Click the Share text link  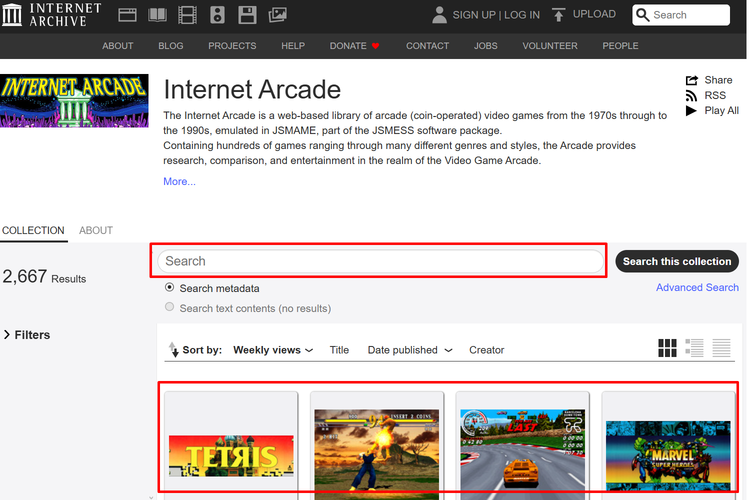coord(718,80)
